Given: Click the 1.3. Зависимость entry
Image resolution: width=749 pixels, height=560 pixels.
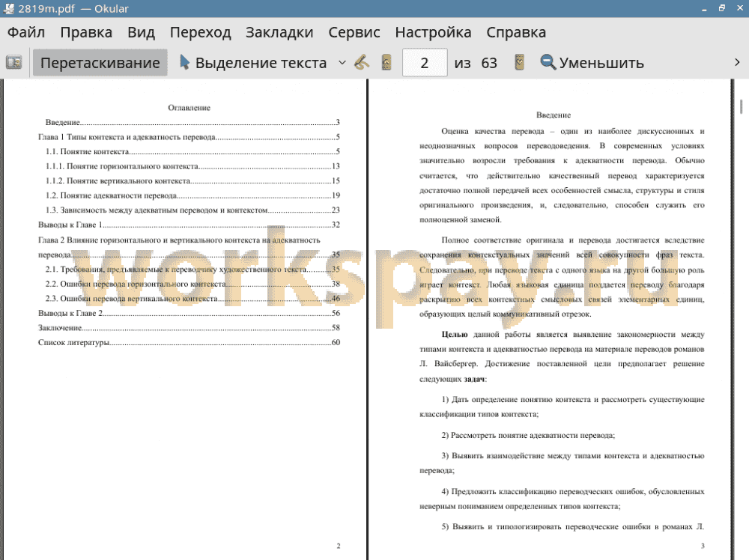Looking at the screenshot, I should tap(192, 210).
